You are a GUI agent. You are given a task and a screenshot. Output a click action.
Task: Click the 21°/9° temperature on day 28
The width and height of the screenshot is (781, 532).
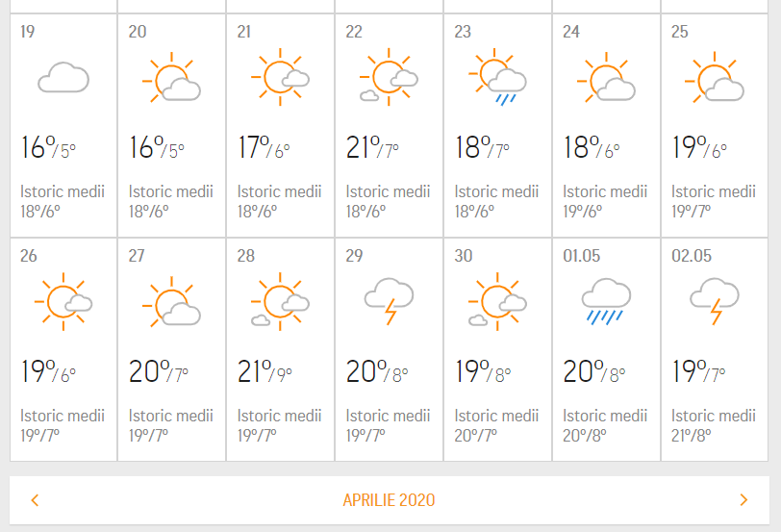264,372
